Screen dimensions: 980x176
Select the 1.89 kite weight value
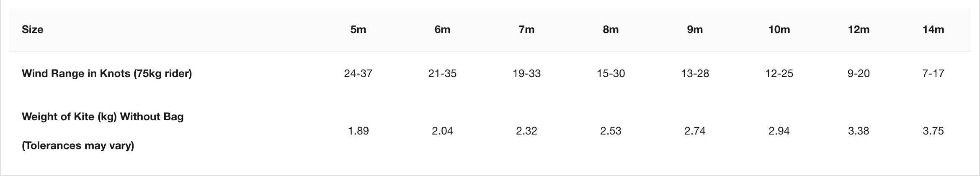pos(358,131)
